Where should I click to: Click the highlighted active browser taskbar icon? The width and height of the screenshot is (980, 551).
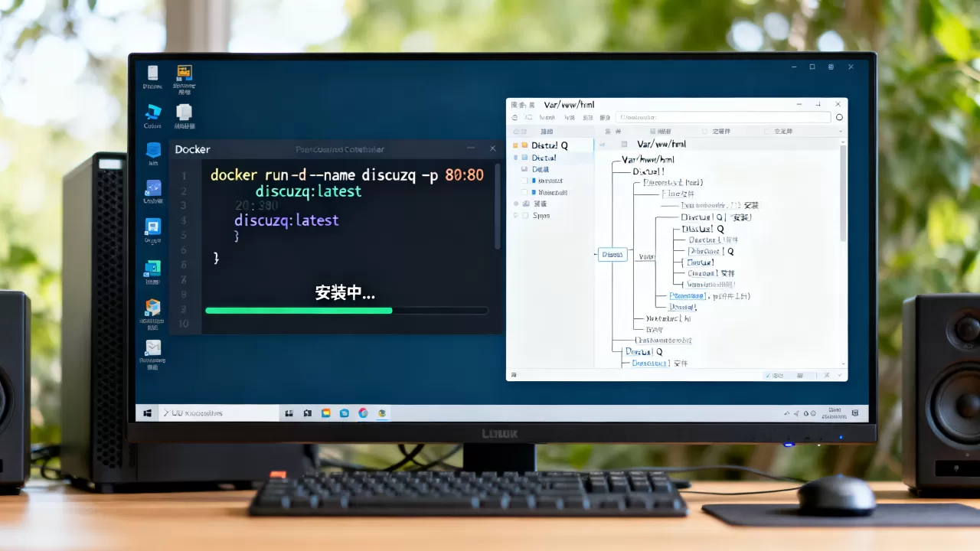(x=381, y=413)
